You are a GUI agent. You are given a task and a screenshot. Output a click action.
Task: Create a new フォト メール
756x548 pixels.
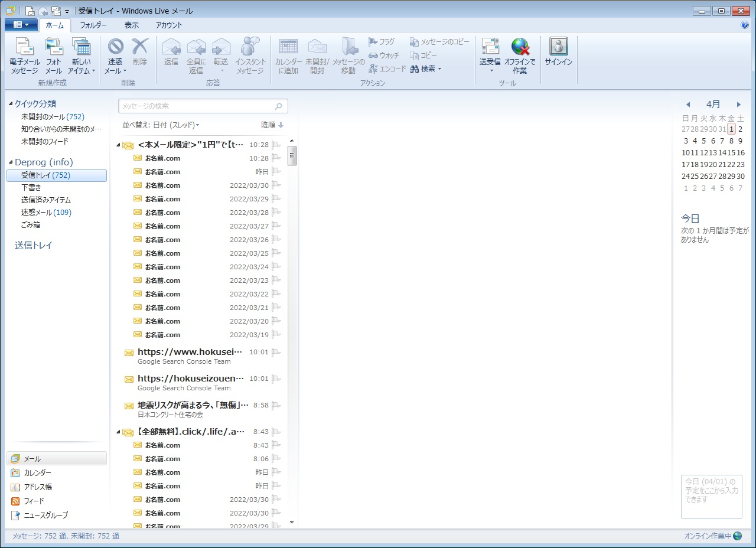click(x=54, y=56)
